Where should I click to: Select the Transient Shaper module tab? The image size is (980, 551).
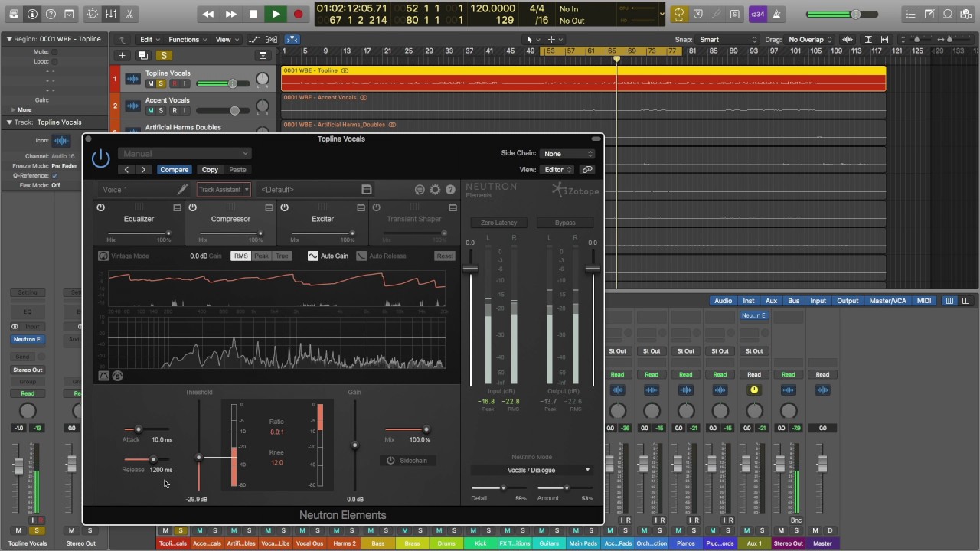[x=414, y=220]
